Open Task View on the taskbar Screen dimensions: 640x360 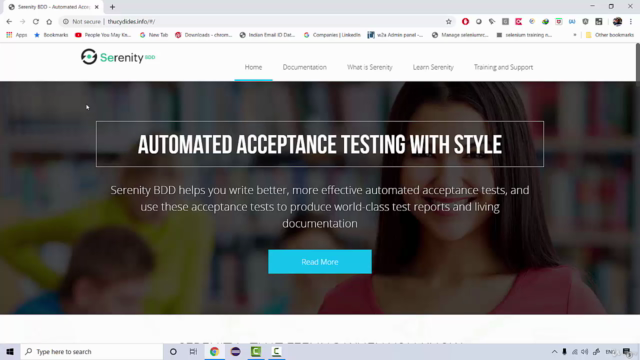(193, 351)
